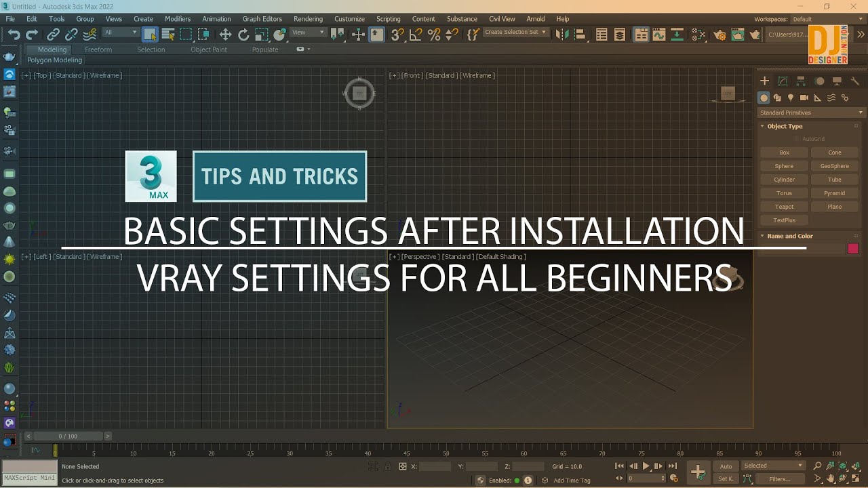Open the Curve Editor icon

coord(659,35)
